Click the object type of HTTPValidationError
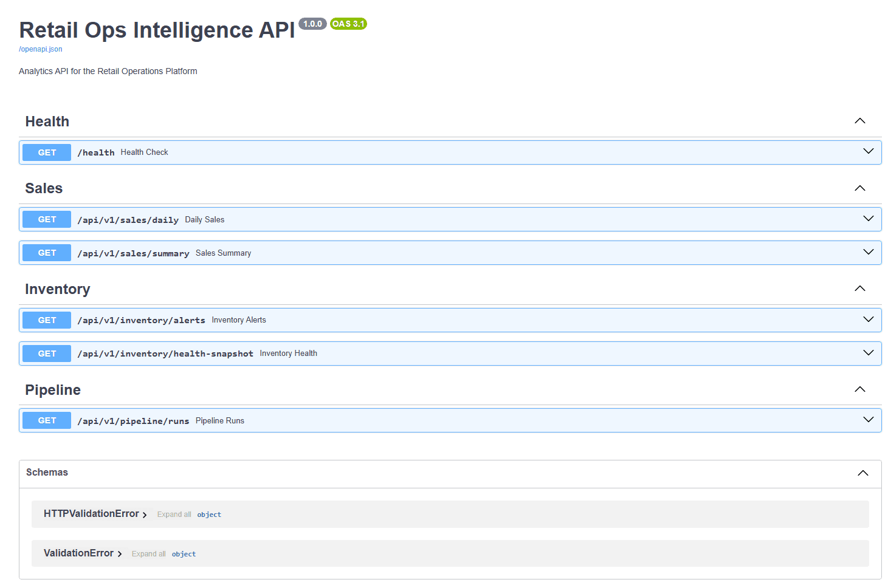 coord(209,514)
